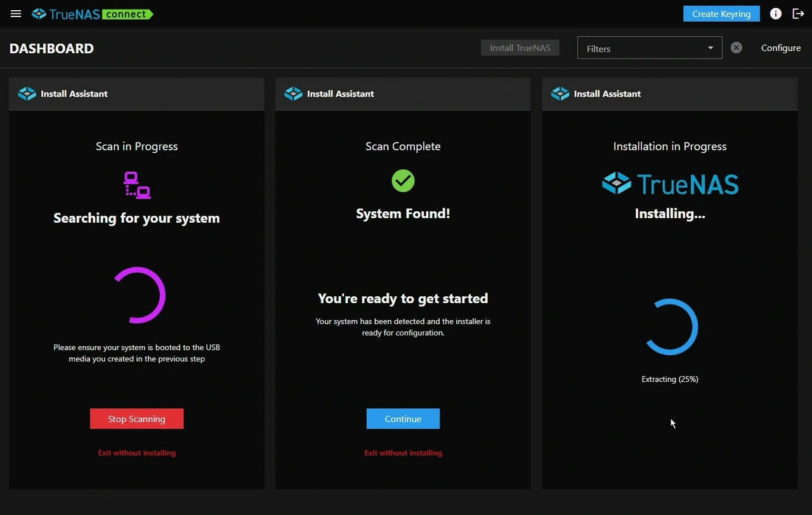Click the green System Found checkmark icon
812x515 pixels.
tap(403, 180)
